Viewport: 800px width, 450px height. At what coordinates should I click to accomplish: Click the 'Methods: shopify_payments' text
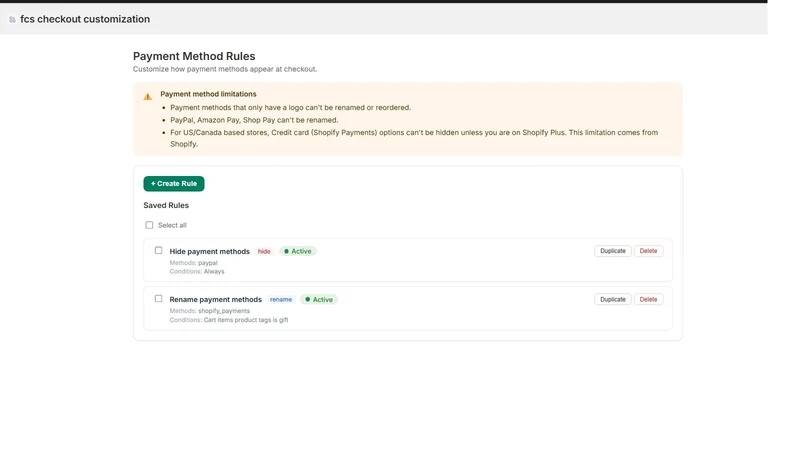point(210,311)
